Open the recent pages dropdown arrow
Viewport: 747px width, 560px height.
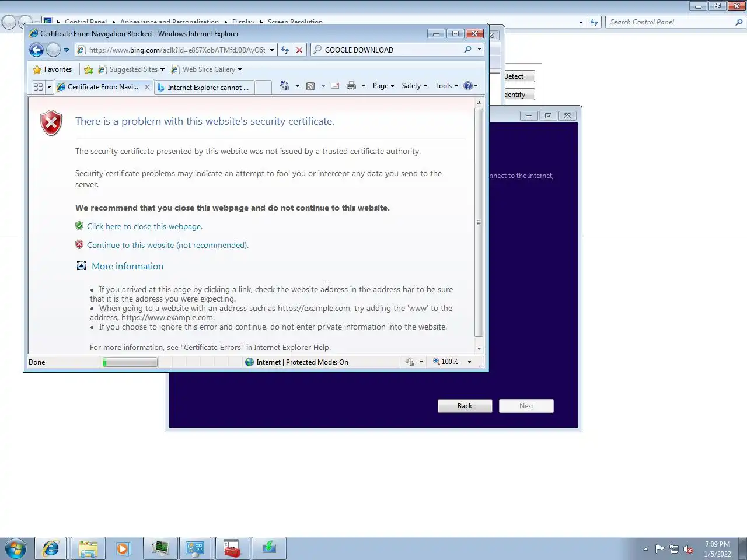(66, 50)
